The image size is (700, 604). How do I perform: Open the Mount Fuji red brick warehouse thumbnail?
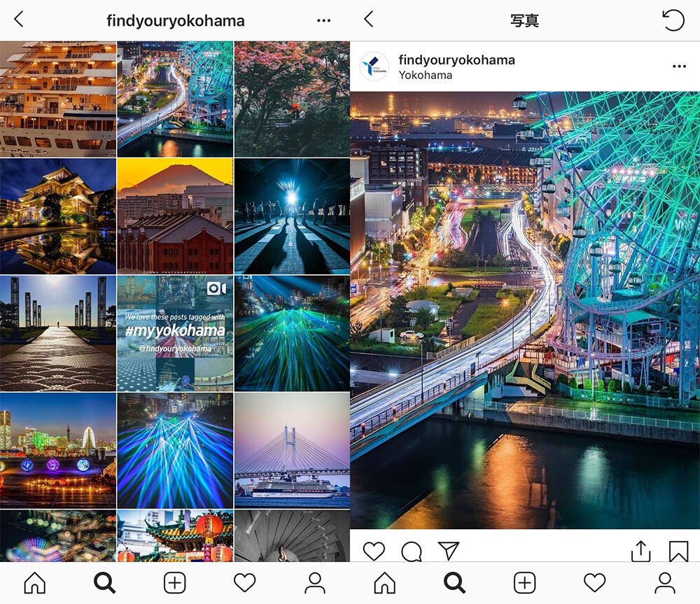(x=175, y=216)
